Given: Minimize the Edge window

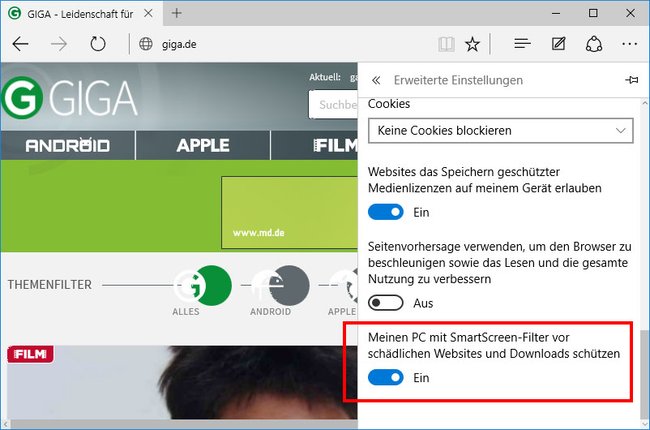Looking at the screenshot, I should (555, 13).
